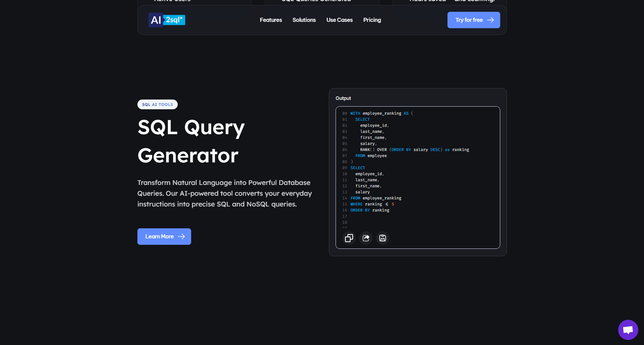Click the Try for free button

pos(473,20)
